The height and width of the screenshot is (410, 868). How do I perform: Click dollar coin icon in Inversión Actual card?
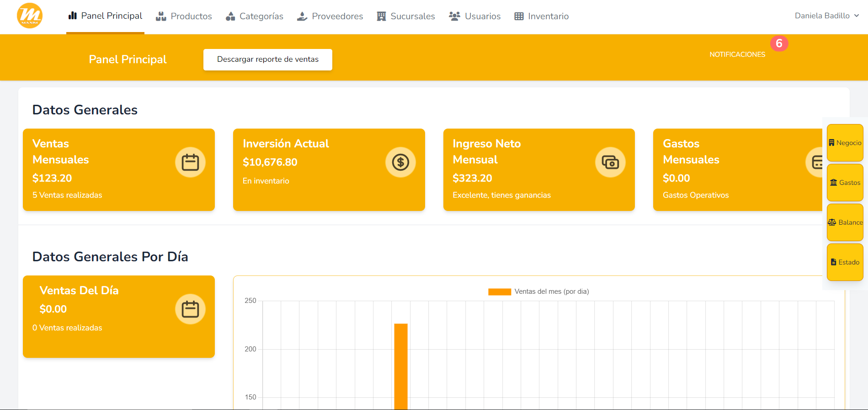pos(400,162)
